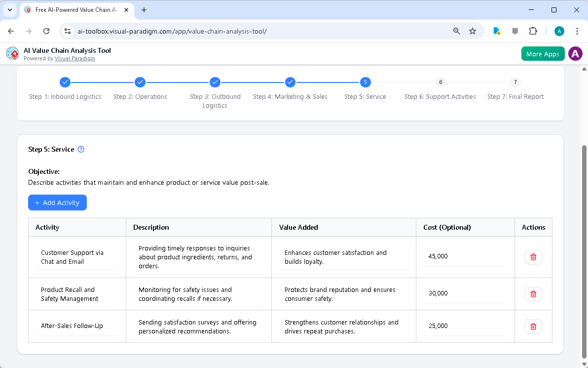
Task: Open the Step 5 help tooltip
Action: (x=81, y=149)
